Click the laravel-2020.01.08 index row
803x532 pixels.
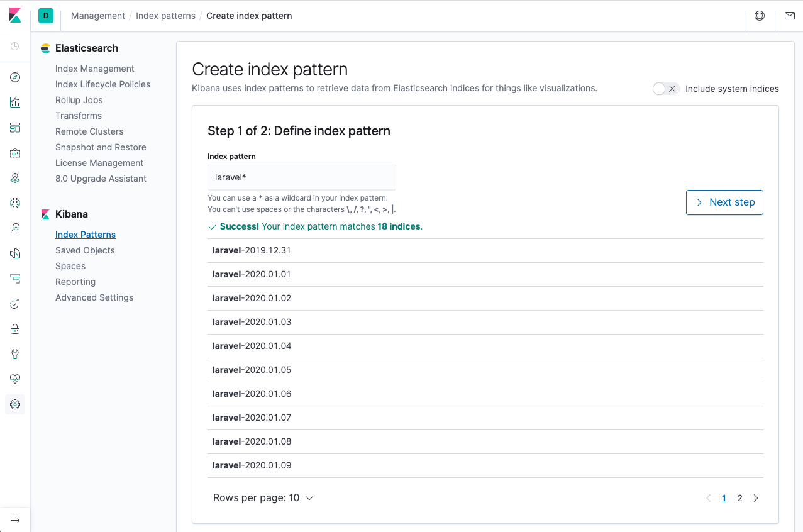[485, 441]
